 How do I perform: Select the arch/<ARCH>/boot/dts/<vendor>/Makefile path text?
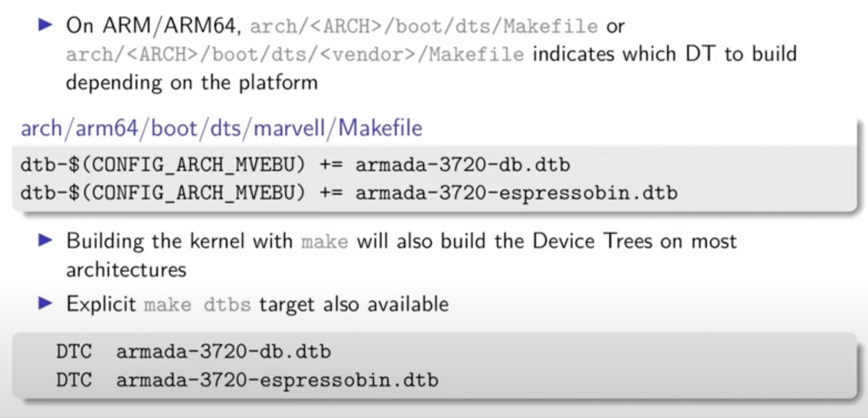pos(295,55)
